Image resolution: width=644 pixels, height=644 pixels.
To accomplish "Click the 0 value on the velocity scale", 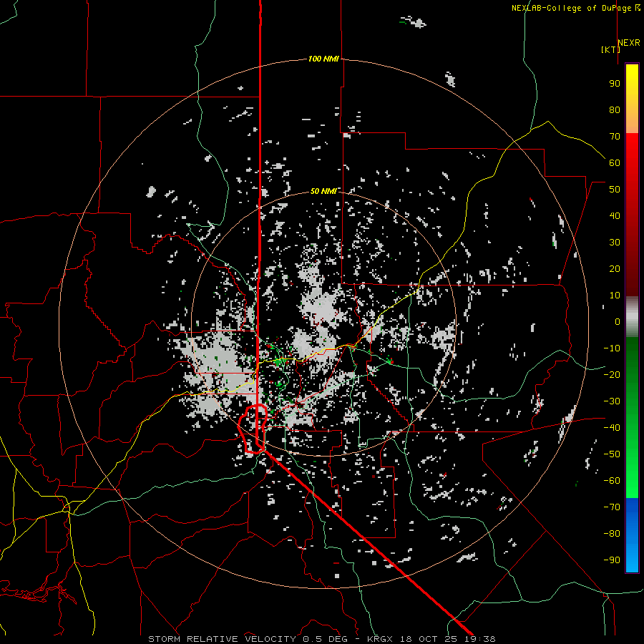I will (618, 321).
